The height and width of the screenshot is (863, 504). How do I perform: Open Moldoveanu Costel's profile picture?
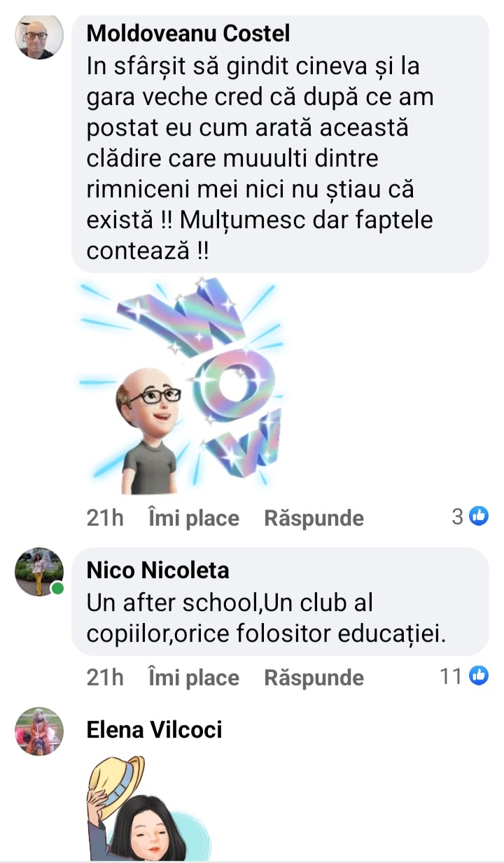(39, 35)
